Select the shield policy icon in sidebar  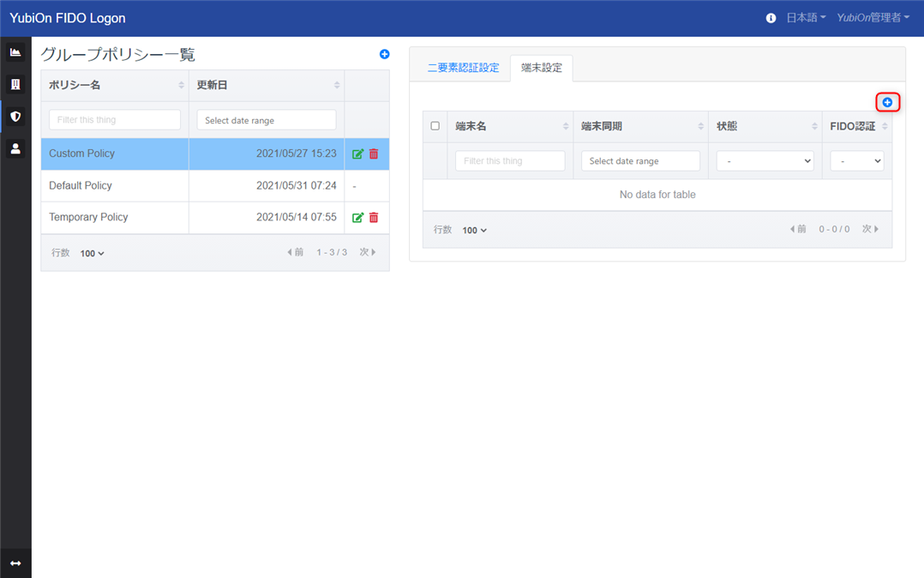(x=15, y=116)
